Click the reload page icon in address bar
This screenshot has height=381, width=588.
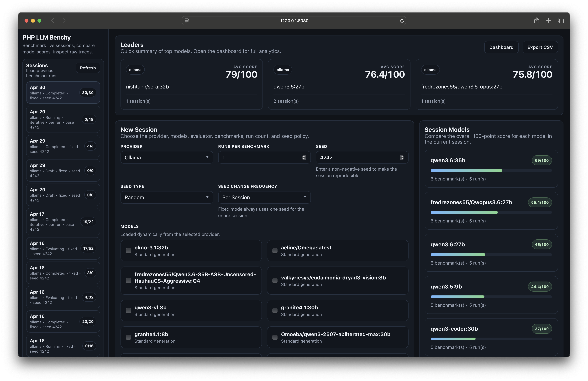pyautogui.click(x=402, y=21)
